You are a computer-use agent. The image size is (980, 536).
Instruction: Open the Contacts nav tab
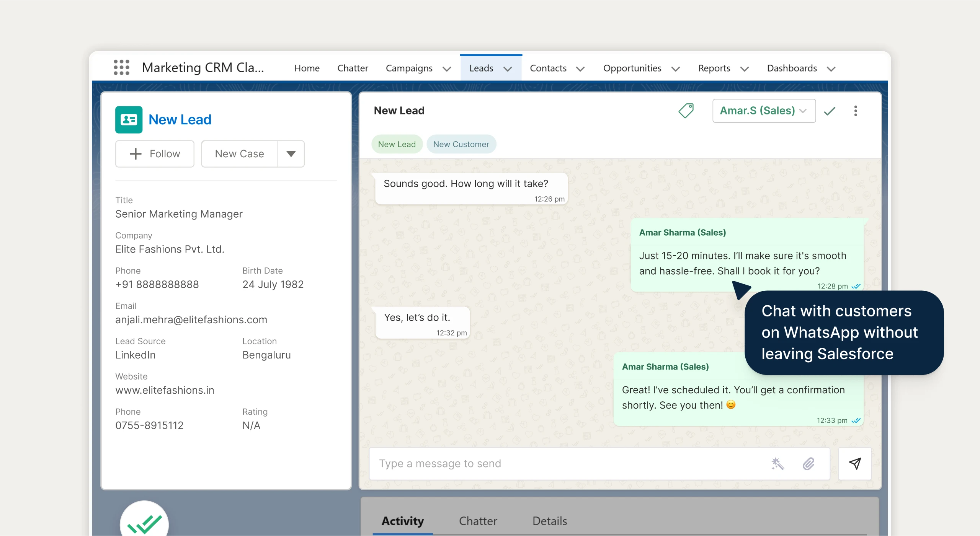548,68
